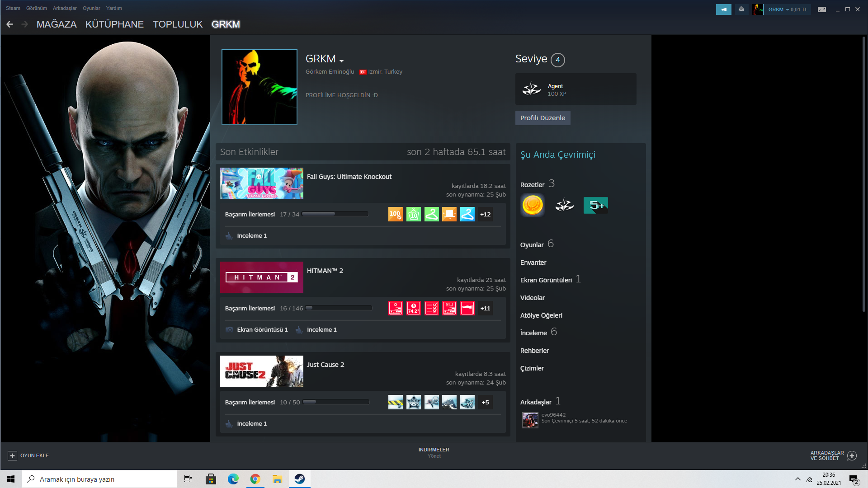The width and height of the screenshot is (868, 488).
Task: Click the fourth Just Cause 2 achievement icon
Action: pos(449,402)
